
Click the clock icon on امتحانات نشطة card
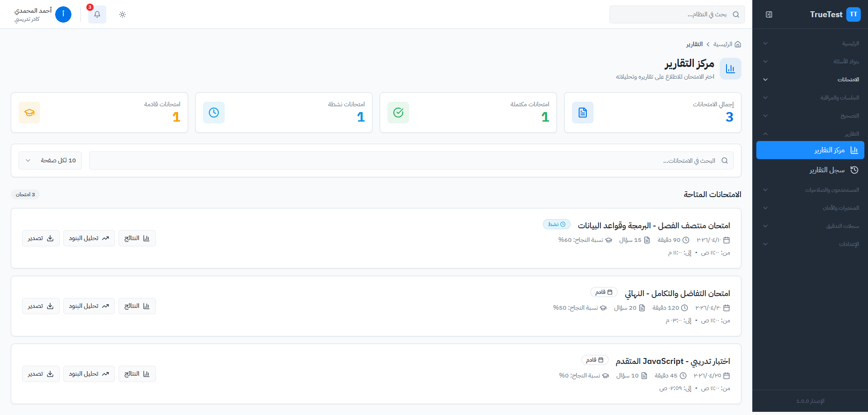(x=214, y=113)
